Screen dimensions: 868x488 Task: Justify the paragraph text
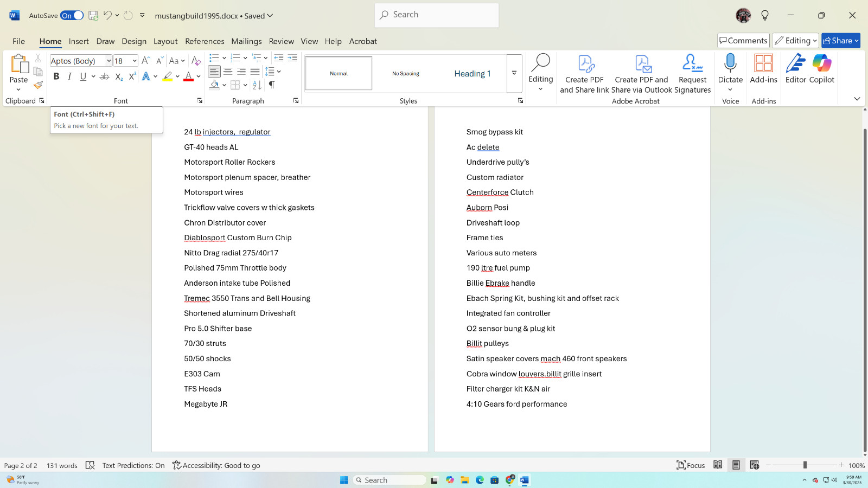coord(255,72)
